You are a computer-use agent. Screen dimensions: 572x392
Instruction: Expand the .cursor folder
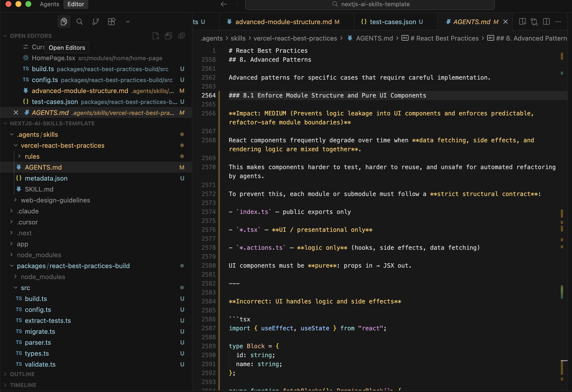(11, 222)
